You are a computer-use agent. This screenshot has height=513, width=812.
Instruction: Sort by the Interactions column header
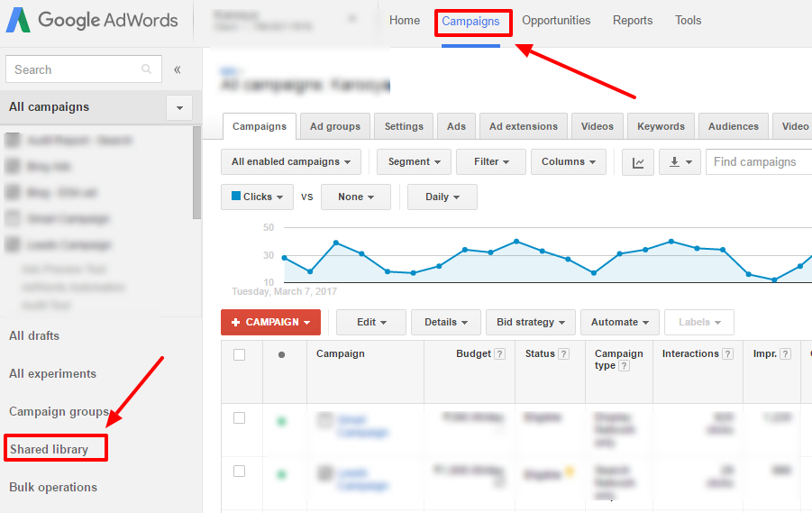pos(690,354)
